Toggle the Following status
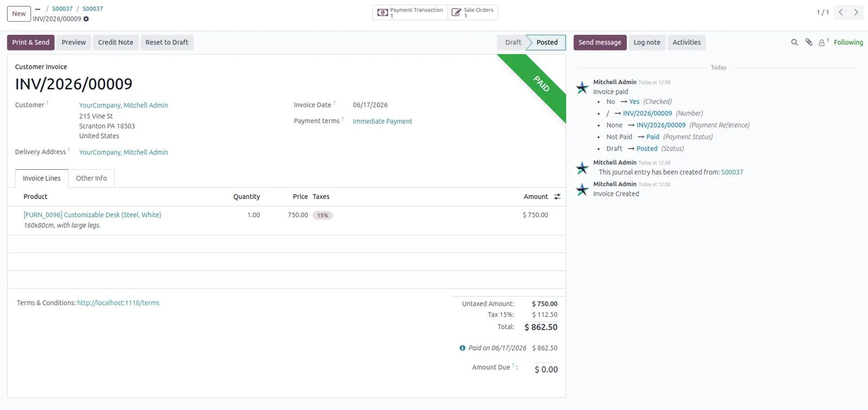Screen dimensions: 868x410 (x=848, y=42)
